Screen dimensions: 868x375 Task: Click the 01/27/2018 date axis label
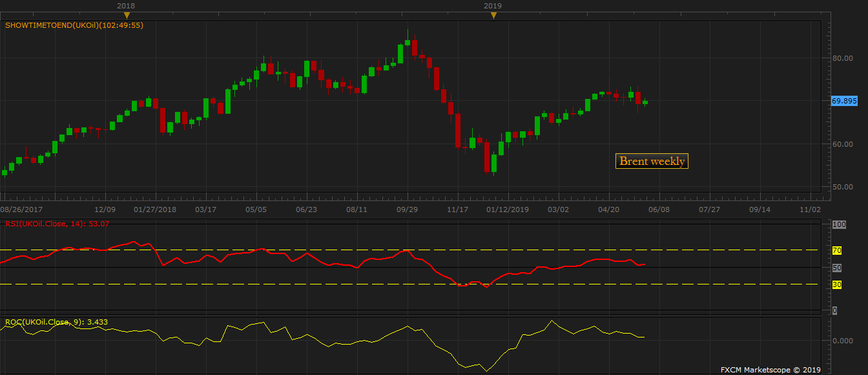[155, 209]
